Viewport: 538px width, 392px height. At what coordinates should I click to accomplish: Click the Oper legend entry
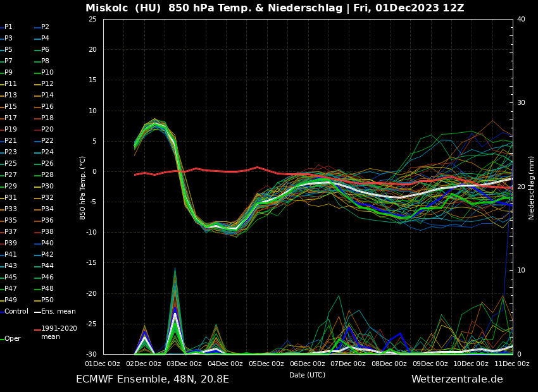(12, 338)
